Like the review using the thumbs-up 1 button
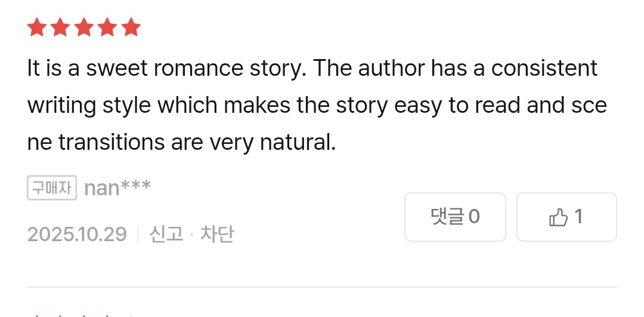Screen dimensions: 644x317 (567, 217)
